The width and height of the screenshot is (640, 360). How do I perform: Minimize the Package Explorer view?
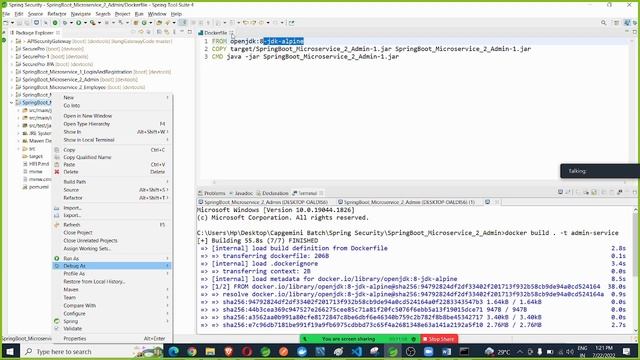[182, 32]
